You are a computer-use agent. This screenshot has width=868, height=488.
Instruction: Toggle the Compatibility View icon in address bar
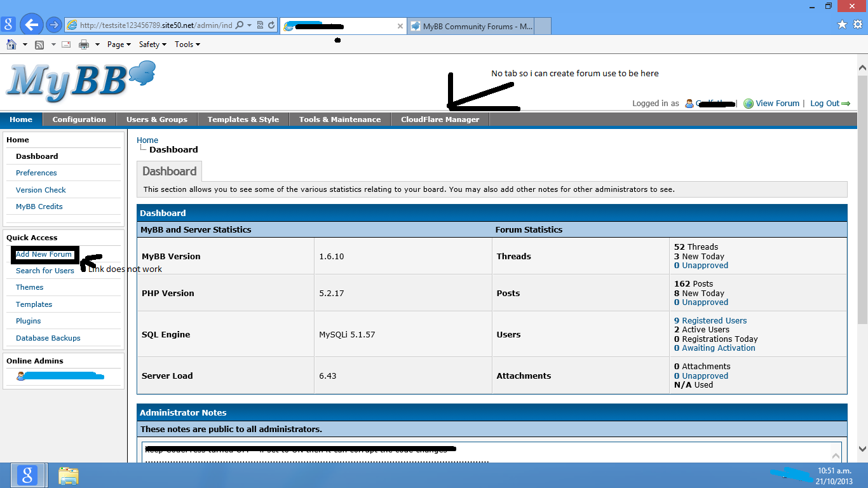261,25
